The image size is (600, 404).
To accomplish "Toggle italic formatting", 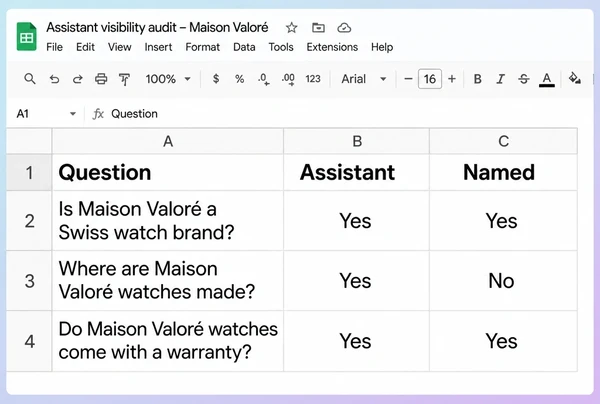I will [500, 79].
